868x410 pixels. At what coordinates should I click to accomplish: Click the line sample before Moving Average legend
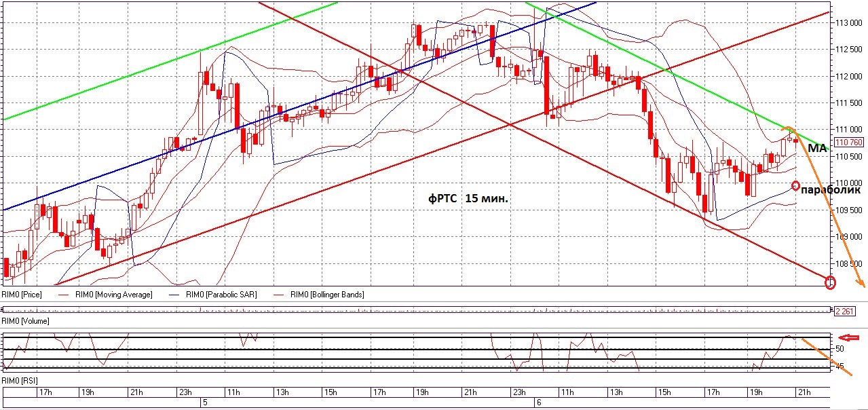(x=64, y=295)
